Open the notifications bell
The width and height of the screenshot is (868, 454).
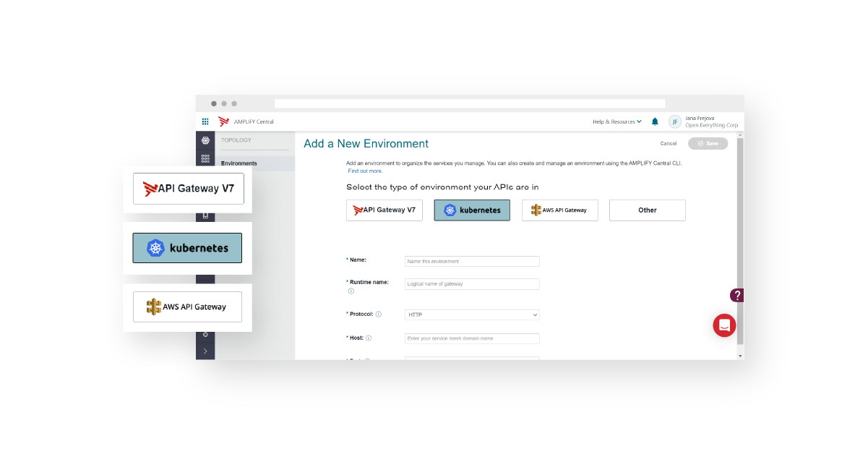click(x=655, y=121)
